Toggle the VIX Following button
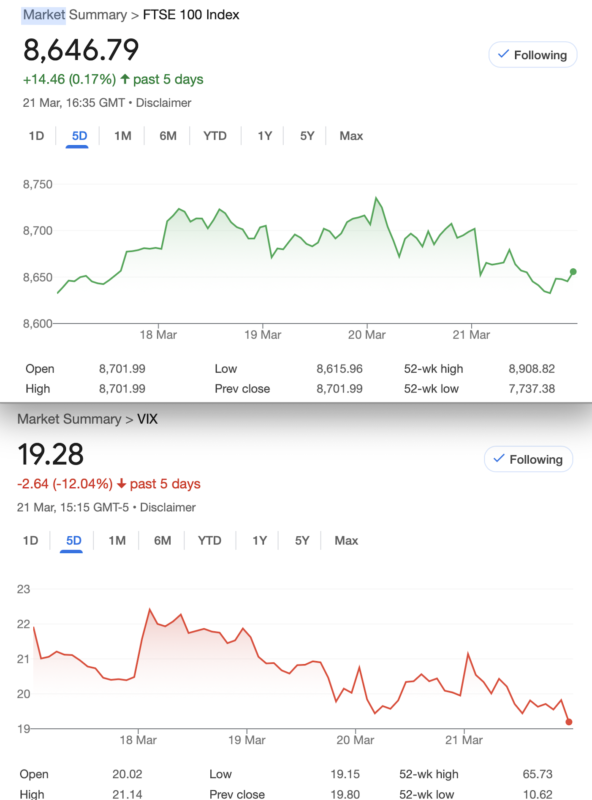This screenshot has width=592, height=800. click(528, 459)
